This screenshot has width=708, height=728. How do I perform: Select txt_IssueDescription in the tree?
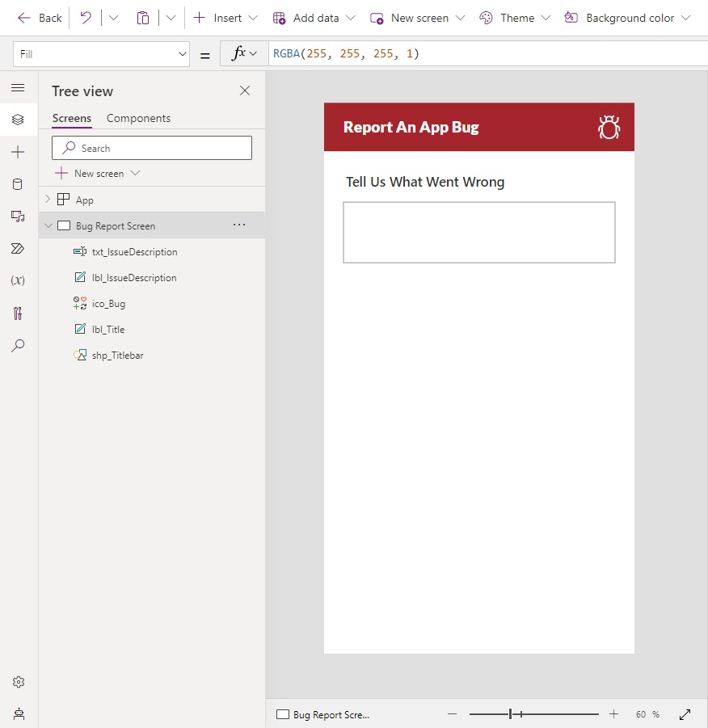click(x=134, y=252)
